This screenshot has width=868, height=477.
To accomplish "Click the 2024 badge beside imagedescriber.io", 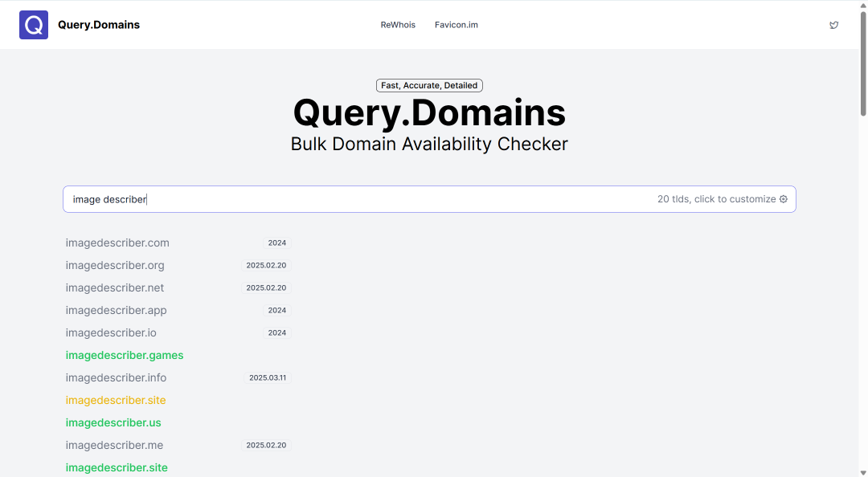I will (x=276, y=332).
